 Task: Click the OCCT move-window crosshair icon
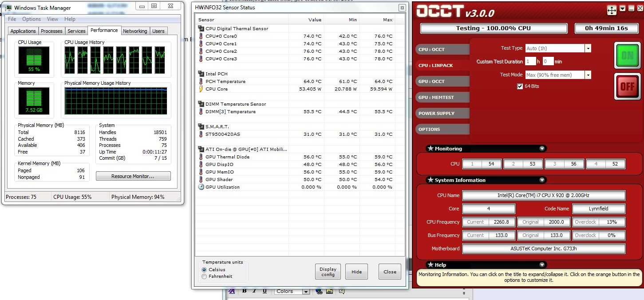612,10
